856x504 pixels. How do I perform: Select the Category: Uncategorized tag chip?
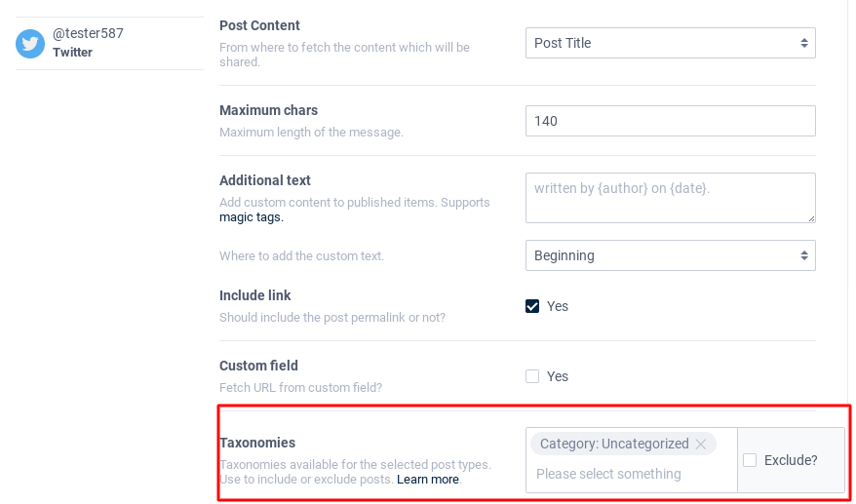click(614, 444)
